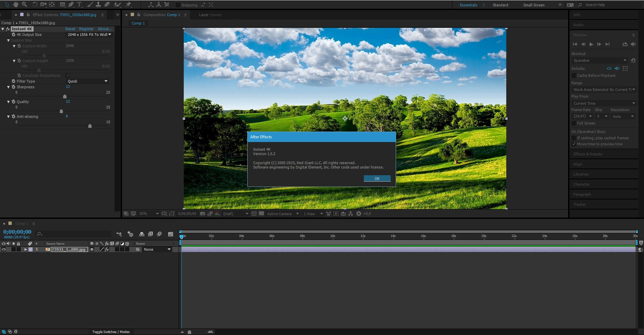The height and width of the screenshot is (335, 644).
Task: Click Show Channel color management icon
Action: (x=217, y=213)
